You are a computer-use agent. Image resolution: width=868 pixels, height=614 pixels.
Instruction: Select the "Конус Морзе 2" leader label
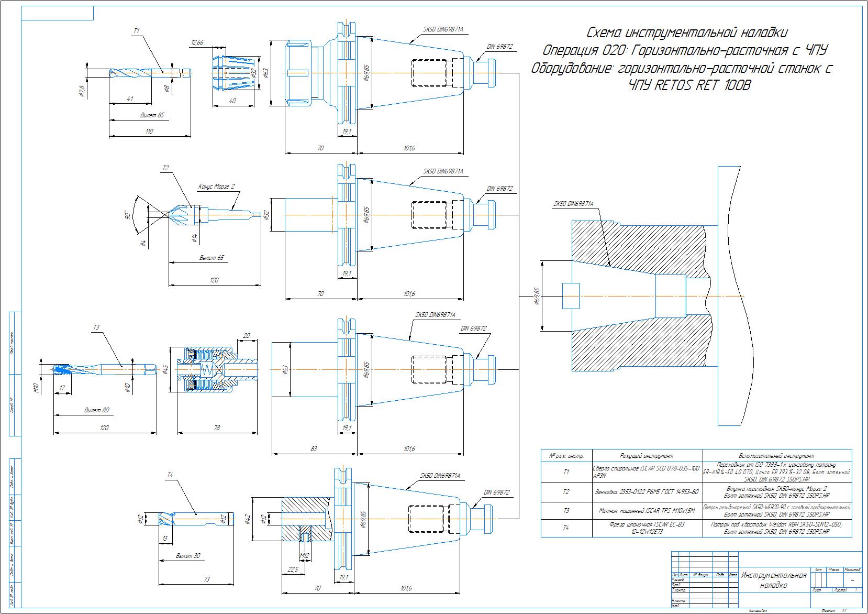pyautogui.click(x=218, y=187)
